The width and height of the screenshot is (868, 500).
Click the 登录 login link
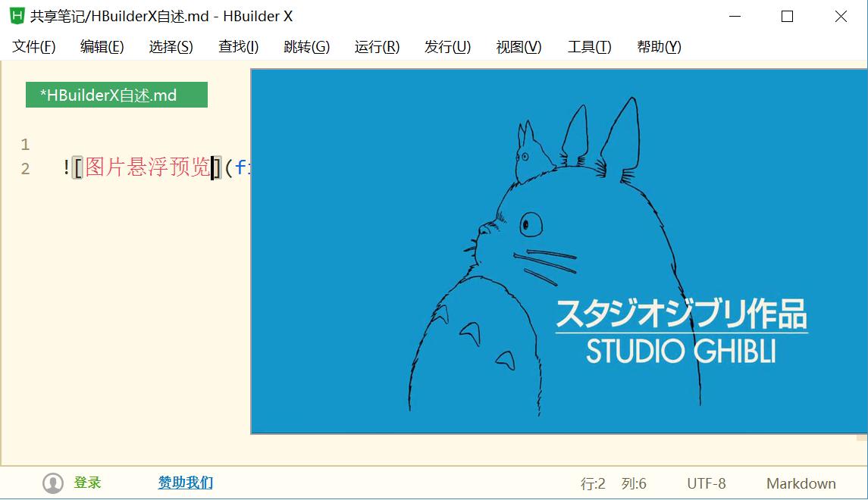(x=87, y=483)
